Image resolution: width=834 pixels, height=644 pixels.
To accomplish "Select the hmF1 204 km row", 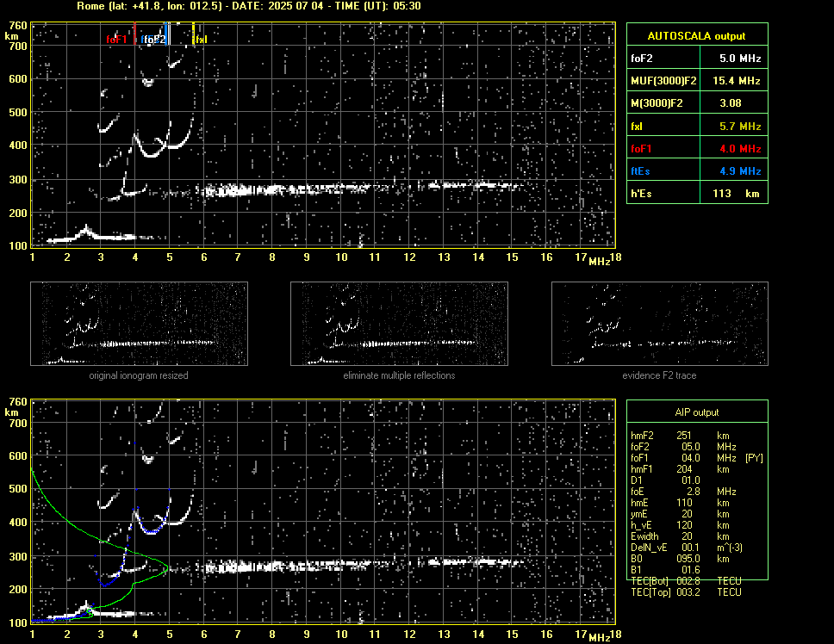I will click(x=680, y=469).
